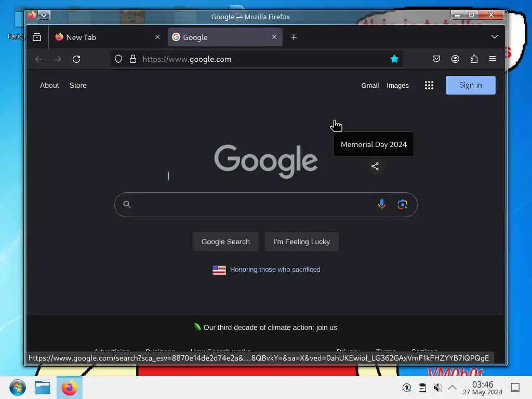Screen dimensions: 532x399
Task: Open the About link
Action: tap(49, 86)
